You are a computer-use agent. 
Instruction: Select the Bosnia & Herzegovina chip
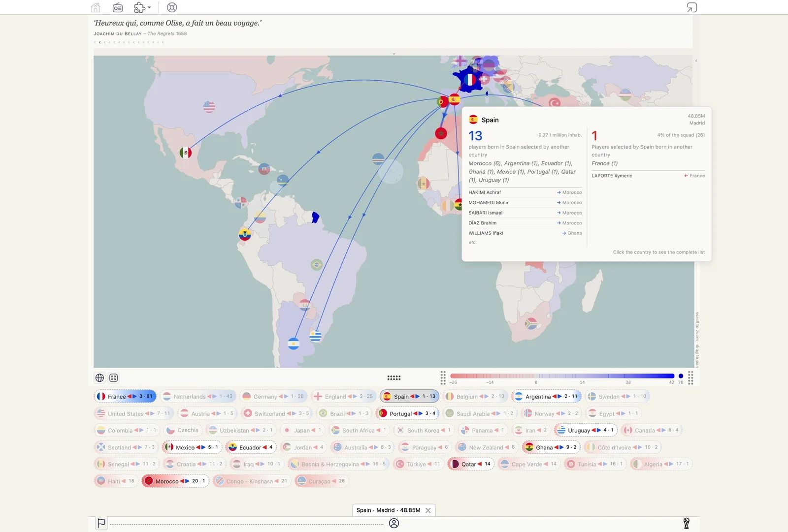[x=338, y=464]
